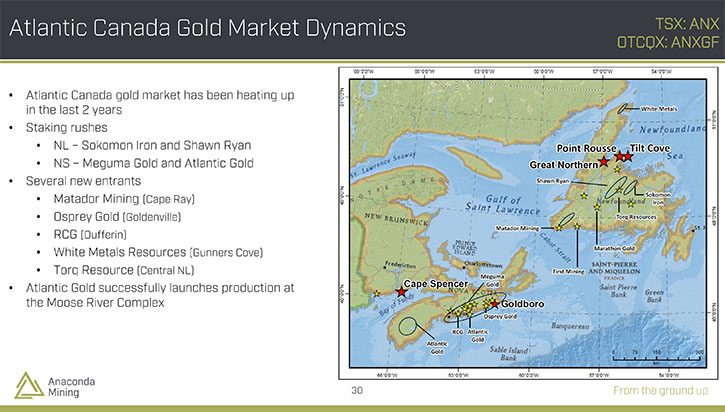
Task: Click 'Osprey Gold (Goldenville)' bullet
Action: (x=117, y=216)
